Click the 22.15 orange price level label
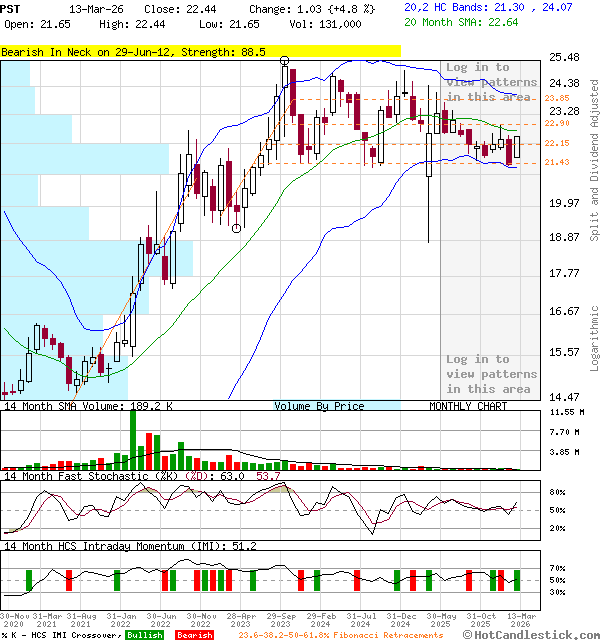The image size is (600, 640). [557, 144]
